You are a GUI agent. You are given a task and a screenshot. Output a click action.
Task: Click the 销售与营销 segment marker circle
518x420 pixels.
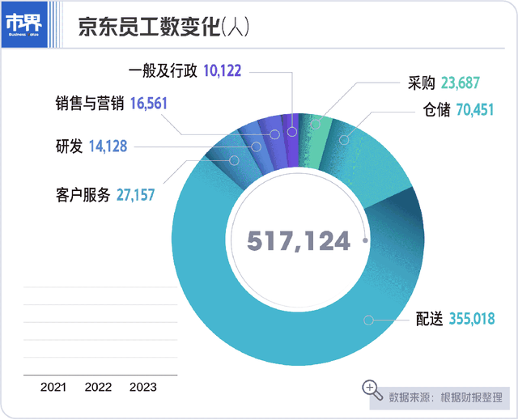(275, 134)
